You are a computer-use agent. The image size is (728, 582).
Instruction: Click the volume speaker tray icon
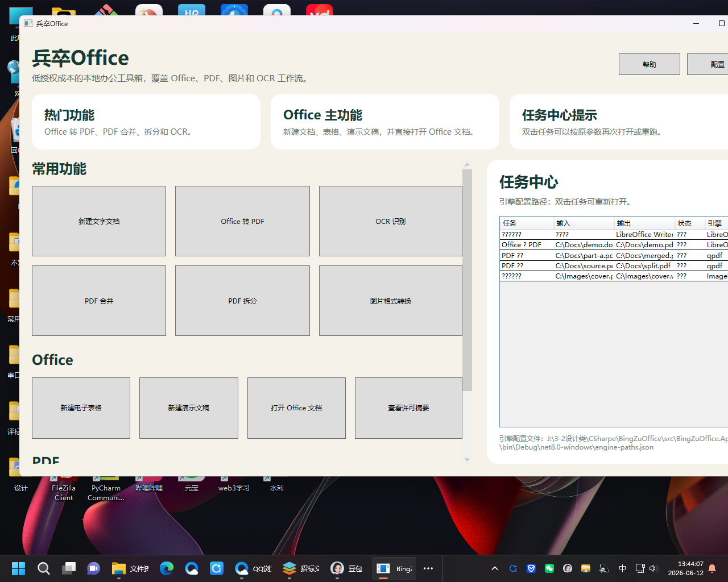[x=653, y=568]
